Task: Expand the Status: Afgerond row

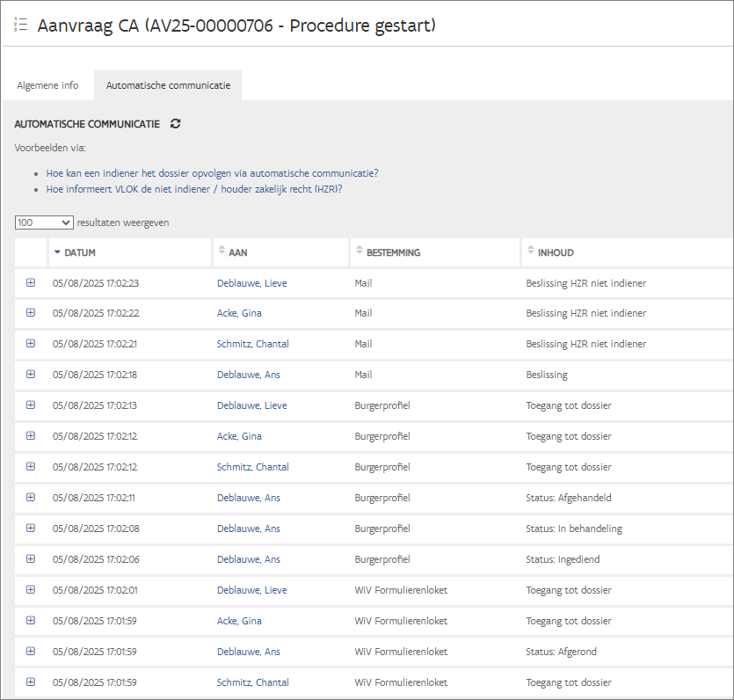Action: point(31,652)
